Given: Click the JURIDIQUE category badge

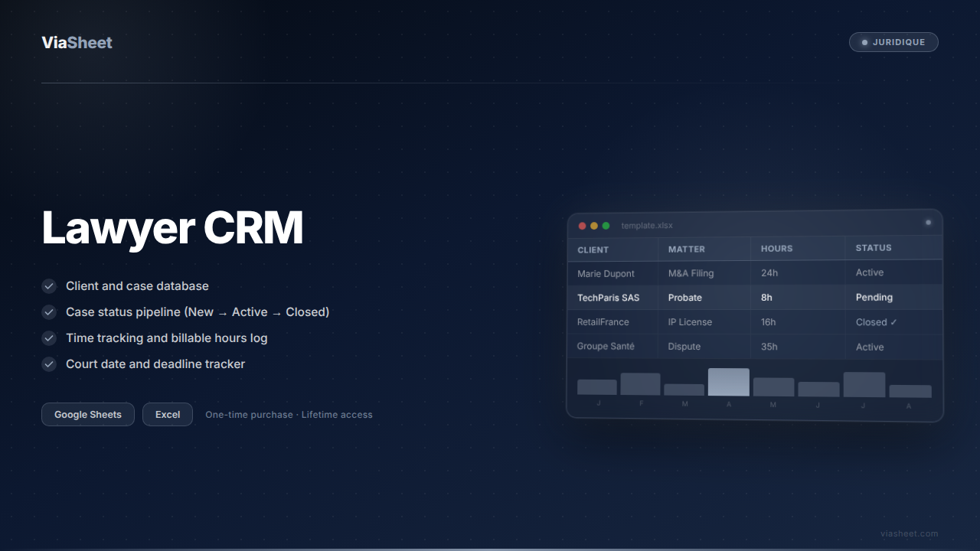Looking at the screenshot, I should pos(893,42).
